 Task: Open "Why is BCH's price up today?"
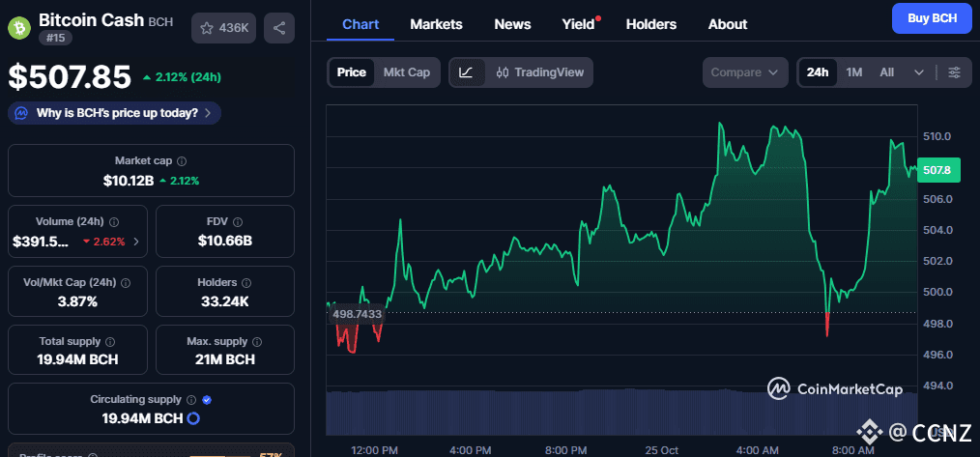pos(115,113)
